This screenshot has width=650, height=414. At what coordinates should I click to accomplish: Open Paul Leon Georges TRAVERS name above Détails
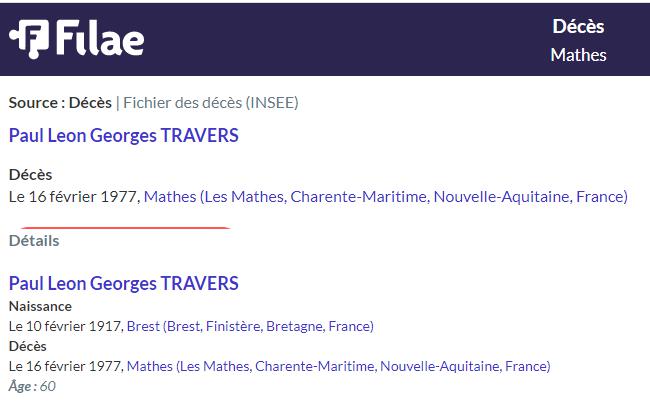point(124,136)
